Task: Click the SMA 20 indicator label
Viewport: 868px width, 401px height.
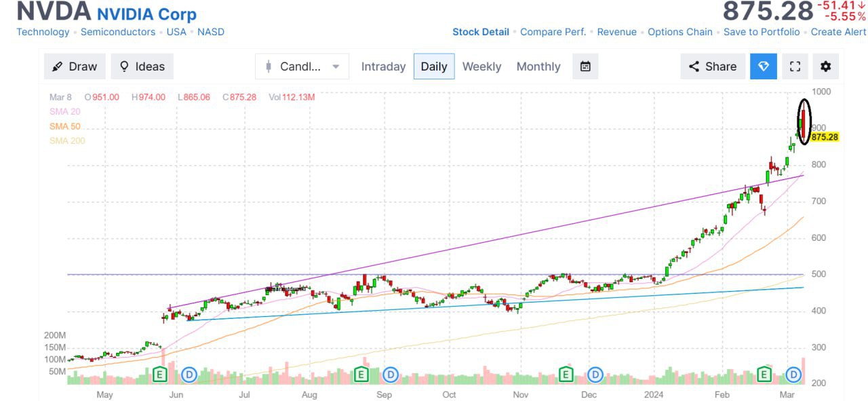Action: [x=64, y=111]
